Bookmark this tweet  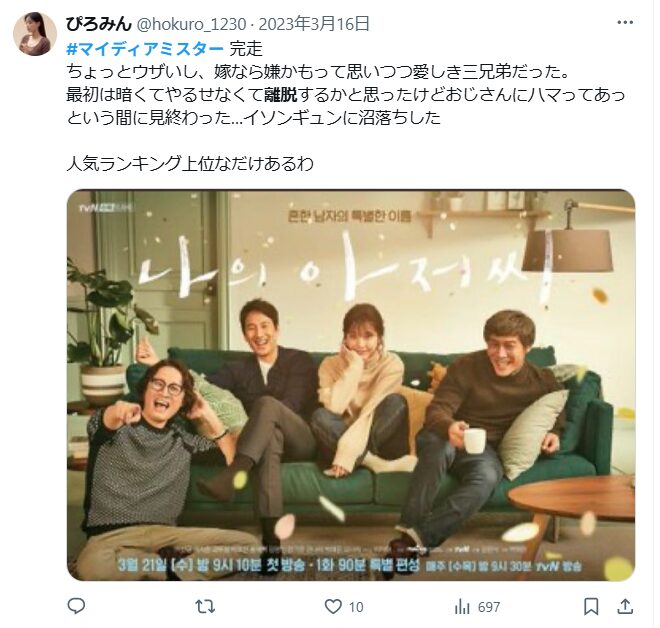[x=591, y=607]
